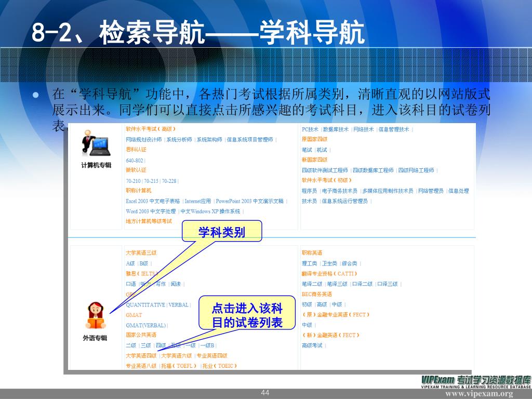
Task: Select the 网络规划设计师 exam link
Action: [143, 139]
